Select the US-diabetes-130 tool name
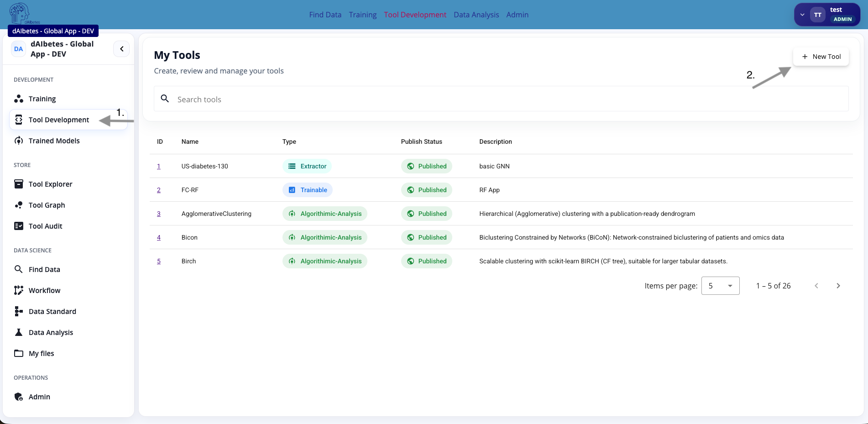This screenshot has width=868, height=424. tap(205, 166)
